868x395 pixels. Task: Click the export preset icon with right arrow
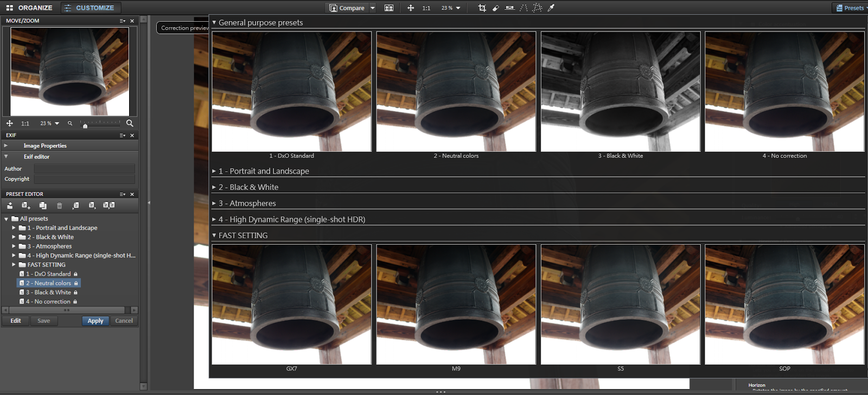92,205
